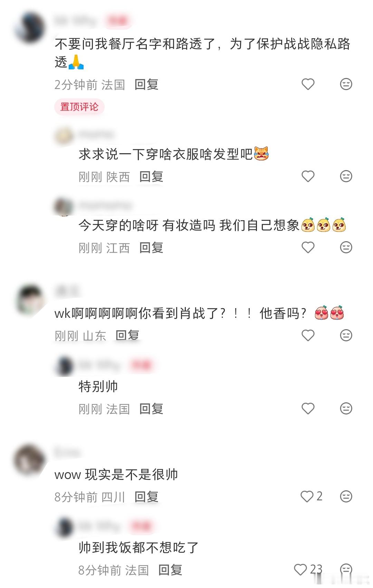Like the pinned comment about 餐厅名字和路透
The height and width of the screenshot is (588, 373).
point(308,84)
